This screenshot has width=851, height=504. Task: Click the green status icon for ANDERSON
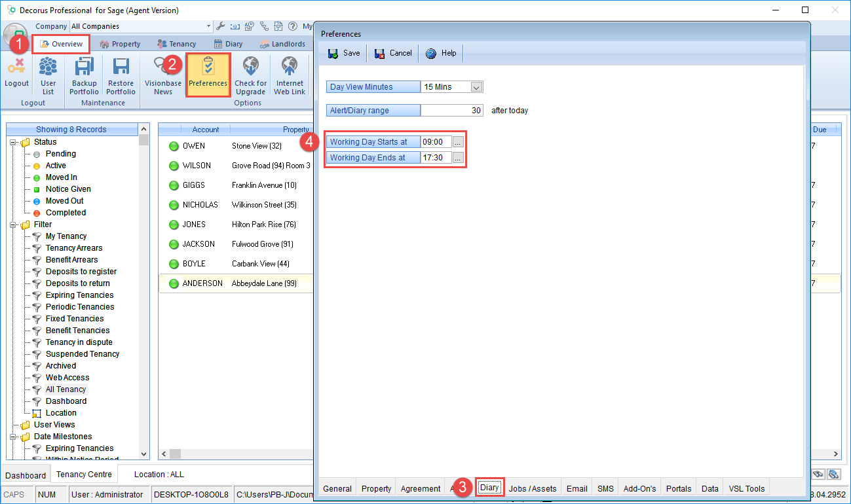point(174,283)
